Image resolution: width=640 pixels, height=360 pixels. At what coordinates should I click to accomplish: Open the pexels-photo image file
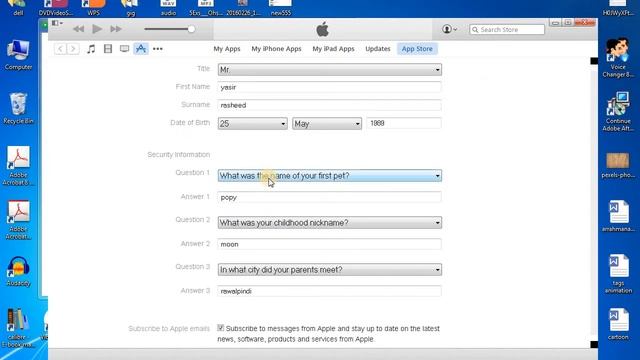click(x=618, y=165)
